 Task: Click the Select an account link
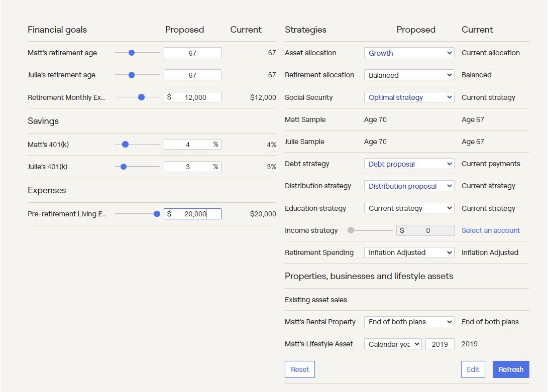pos(491,230)
